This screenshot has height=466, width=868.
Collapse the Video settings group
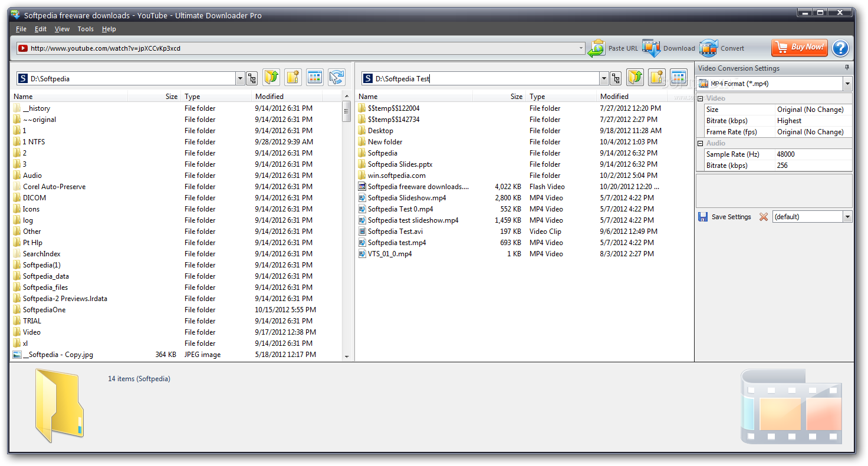701,98
